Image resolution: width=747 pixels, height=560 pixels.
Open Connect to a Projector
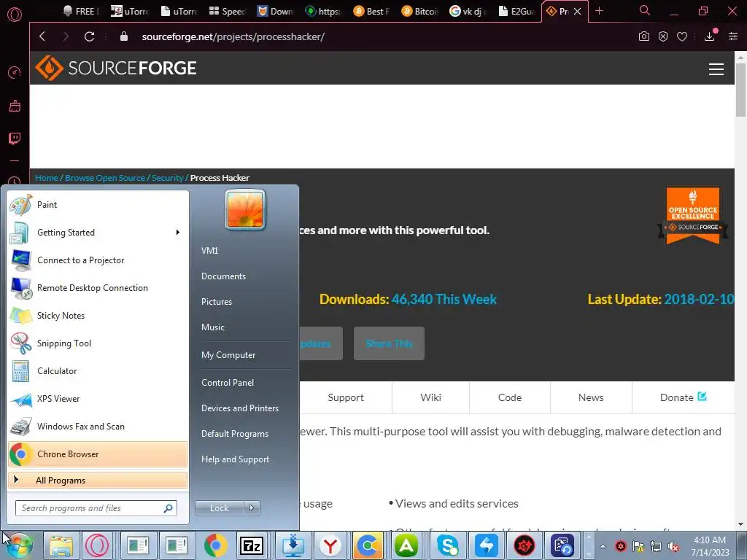pos(98,260)
